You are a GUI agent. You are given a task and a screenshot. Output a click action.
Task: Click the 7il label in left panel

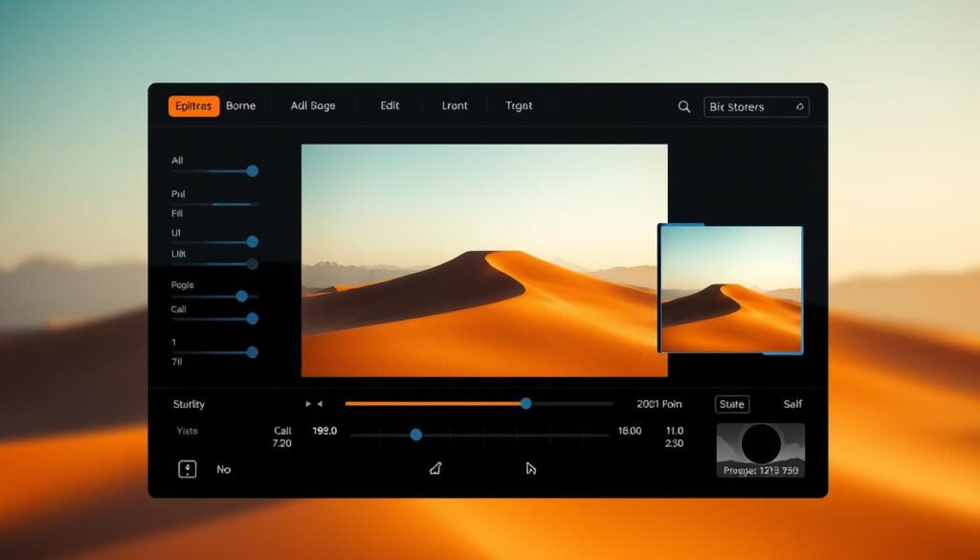(177, 362)
